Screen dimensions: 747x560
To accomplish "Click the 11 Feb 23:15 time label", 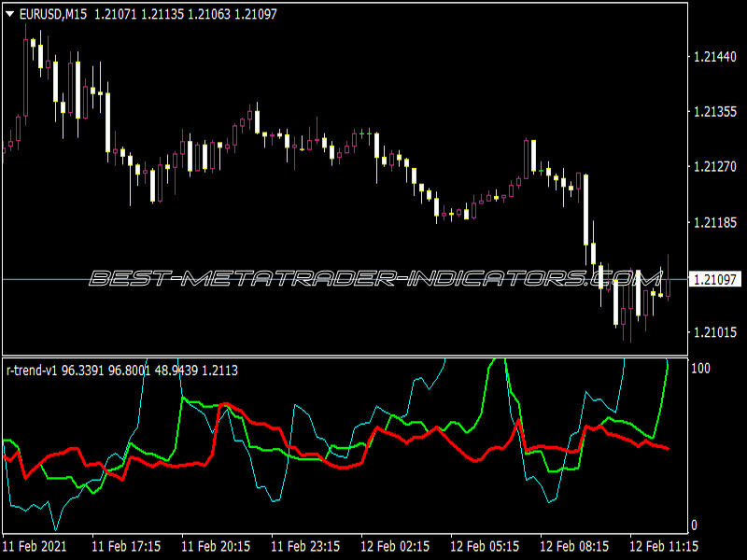I will click(305, 546).
